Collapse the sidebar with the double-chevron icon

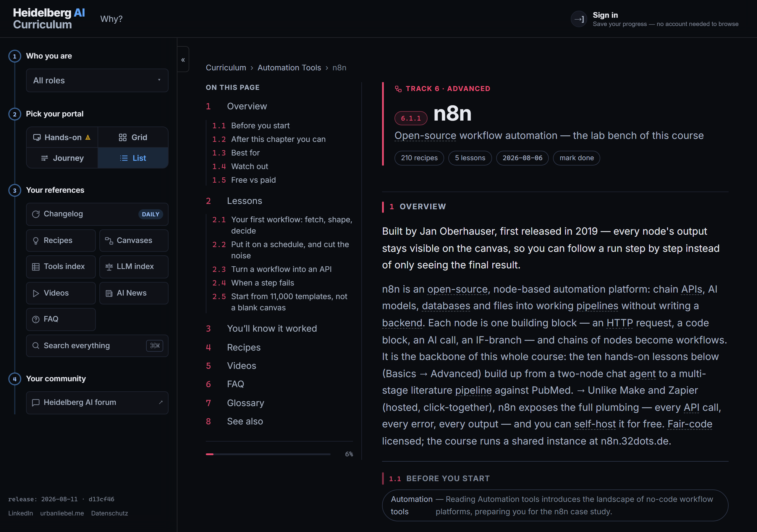[x=183, y=60]
